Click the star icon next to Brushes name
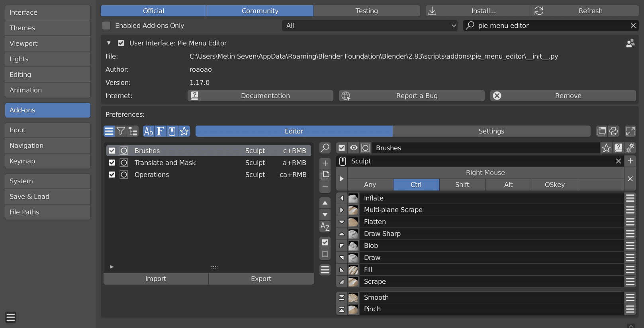This screenshot has height=328, width=644. 606,148
